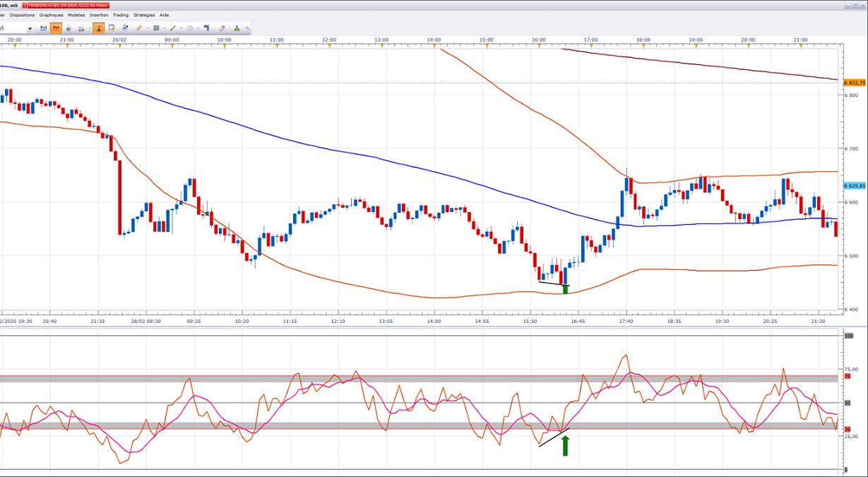Open the Strategies menu

[x=143, y=15]
